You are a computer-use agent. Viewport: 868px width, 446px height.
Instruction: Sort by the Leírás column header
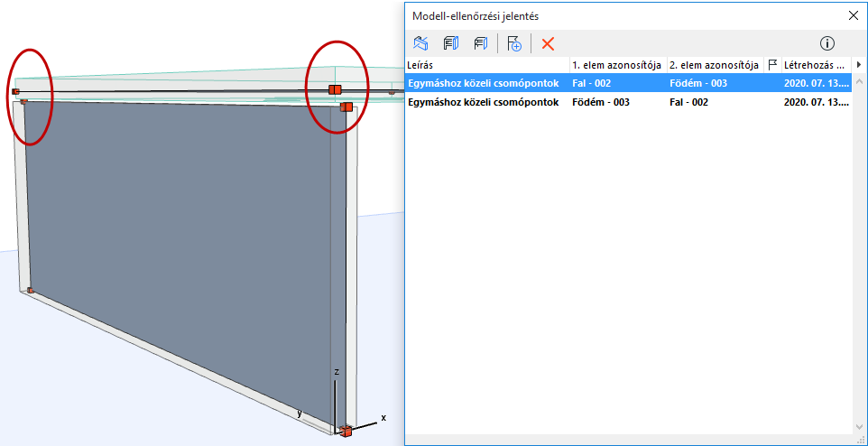click(488, 65)
